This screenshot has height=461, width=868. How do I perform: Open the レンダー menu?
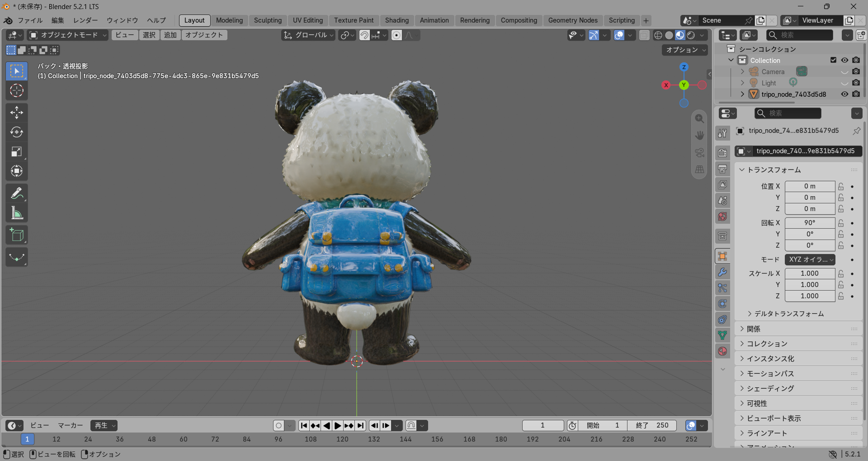pos(85,20)
